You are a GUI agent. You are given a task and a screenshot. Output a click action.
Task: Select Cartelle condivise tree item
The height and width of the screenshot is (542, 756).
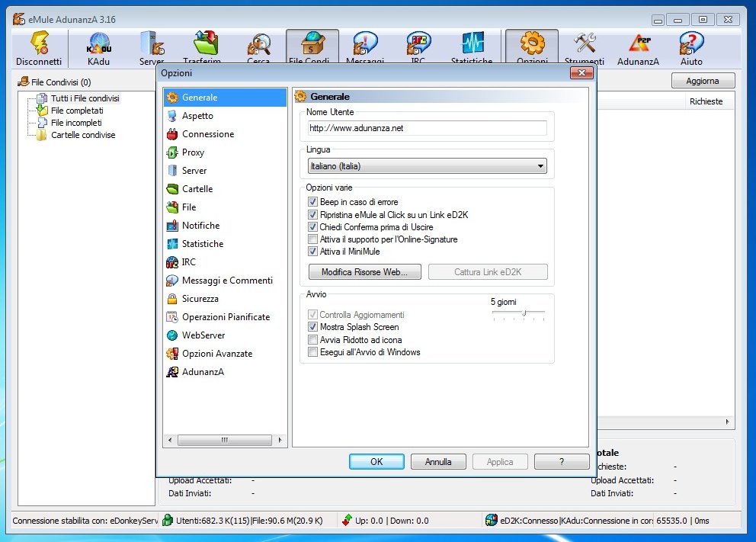pyautogui.click(x=82, y=135)
